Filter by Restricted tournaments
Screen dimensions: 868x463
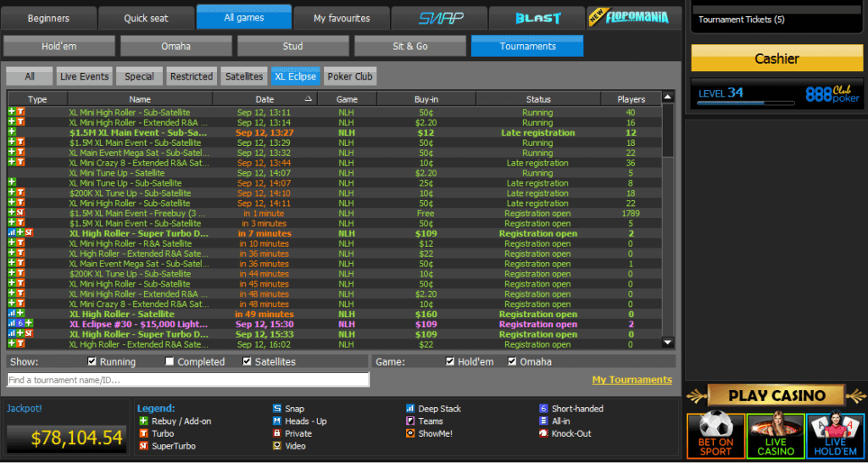191,76
